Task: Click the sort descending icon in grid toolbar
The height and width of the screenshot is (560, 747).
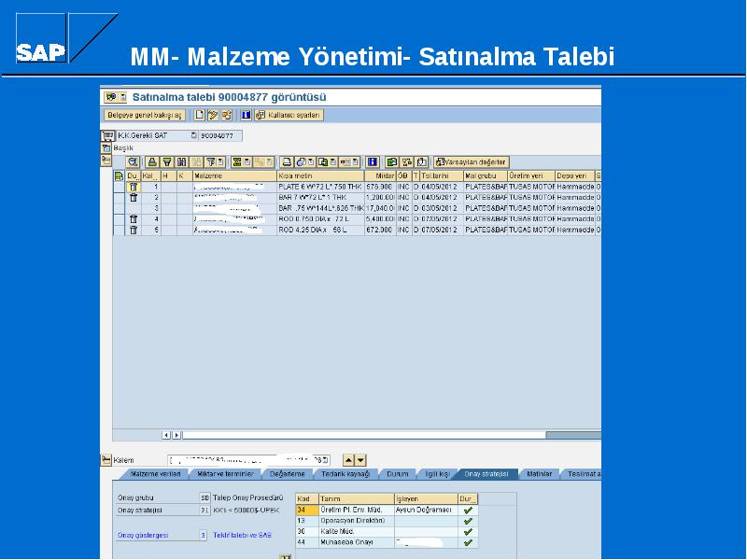Action: [x=167, y=161]
